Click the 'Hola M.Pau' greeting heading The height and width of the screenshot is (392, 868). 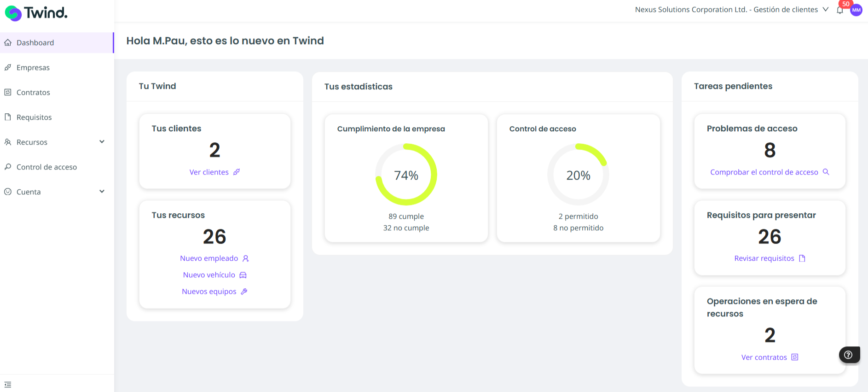(225, 41)
